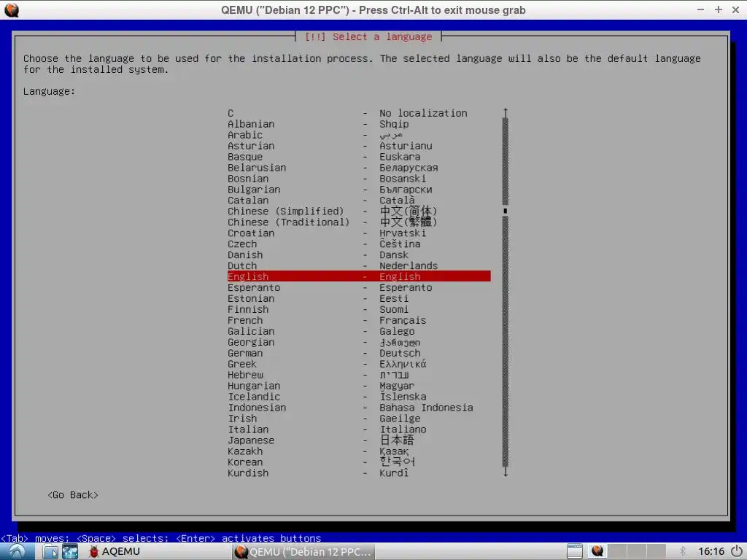Select Dutch language
Image resolution: width=747 pixels, height=560 pixels.
pyautogui.click(x=359, y=265)
